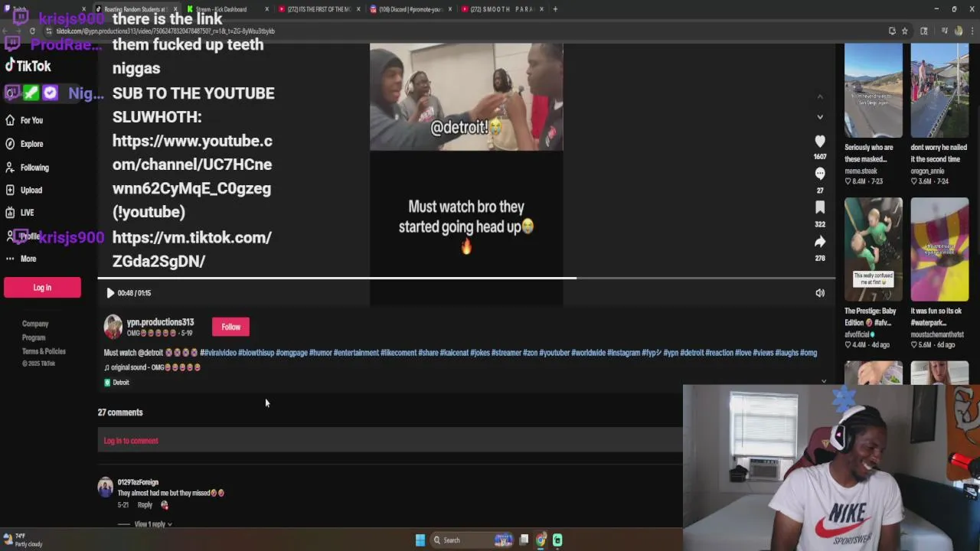
Task: Expand the video description with the chevron
Action: tap(824, 380)
